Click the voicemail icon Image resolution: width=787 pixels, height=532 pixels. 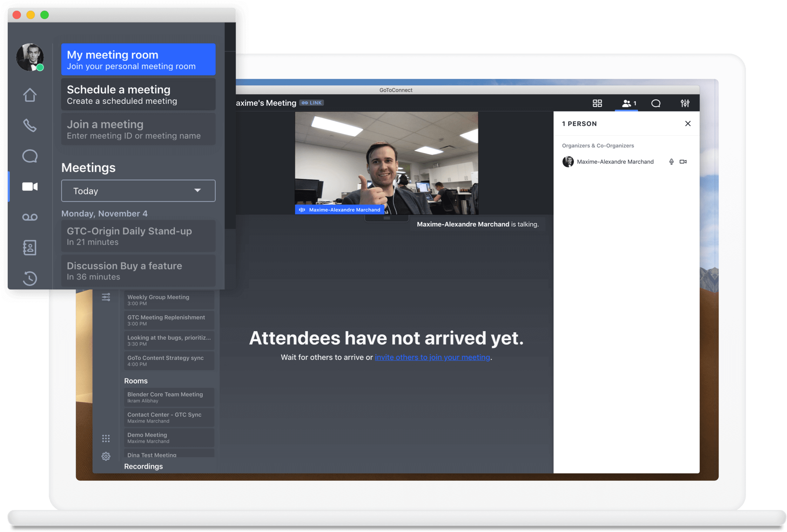(30, 216)
